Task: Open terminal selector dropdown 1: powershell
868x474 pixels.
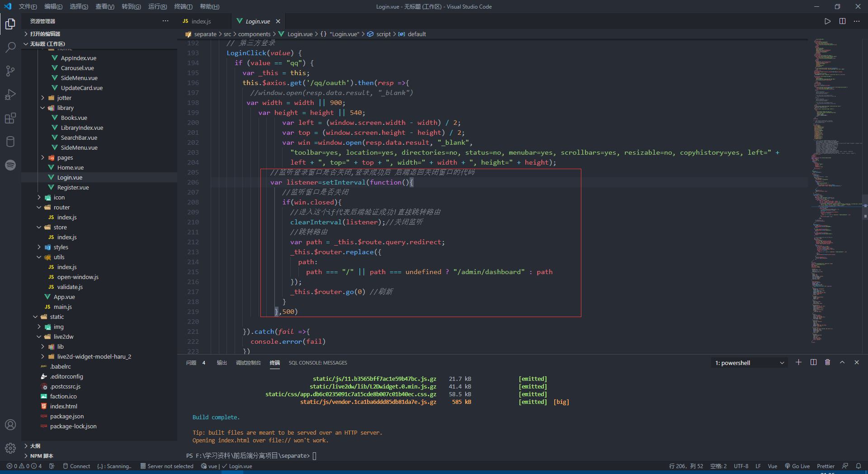Action: point(750,363)
